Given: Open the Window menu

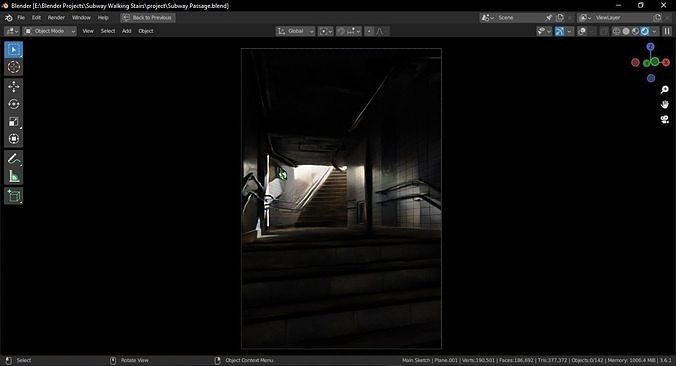Looking at the screenshot, I should 81,18.
